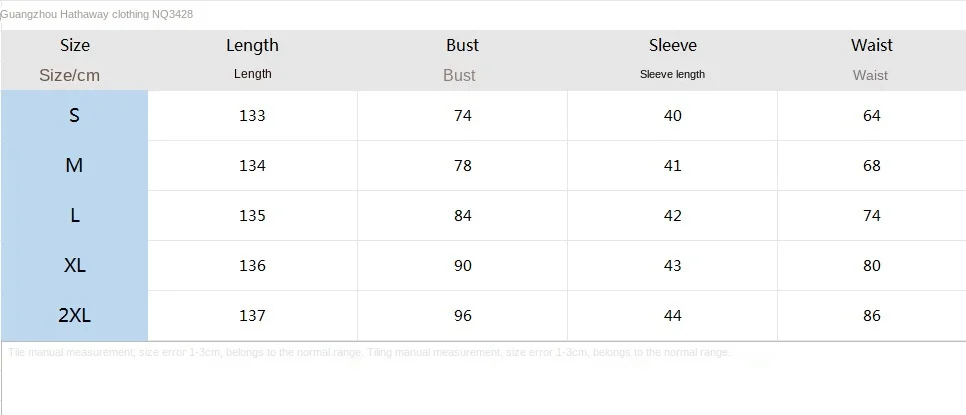This screenshot has height=415, width=966.
Task: Click the manual measurement size error note
Action: (370, 353)
